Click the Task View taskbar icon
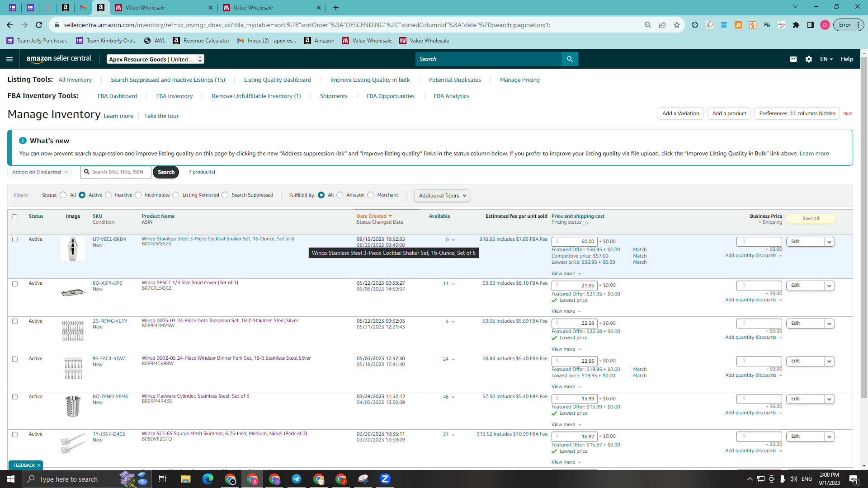 click(163, 479)
